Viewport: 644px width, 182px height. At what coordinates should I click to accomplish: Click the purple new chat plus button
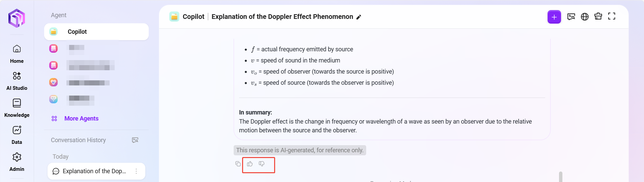(554, 17)
